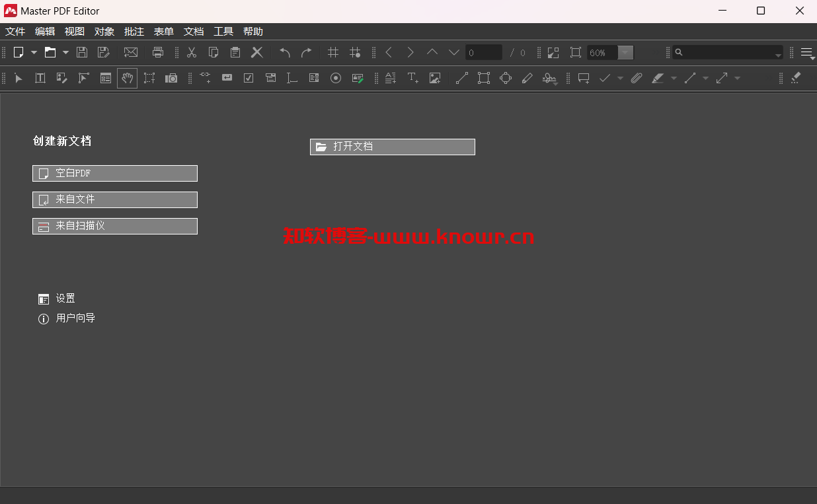Screen dimensions: 817x504
Task: Click the 打开文档 button
Action: click(393, 147)
